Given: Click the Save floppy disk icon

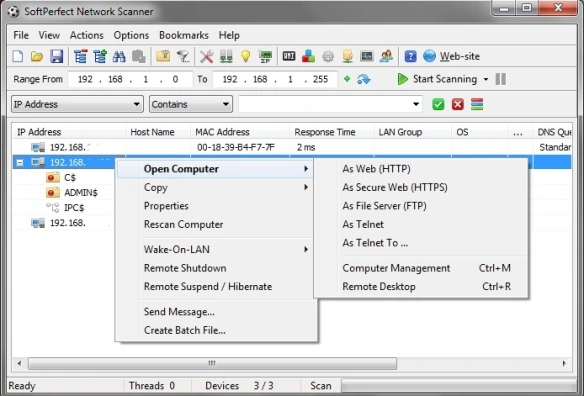Looking at the screenshot, I should click(57, 56).
